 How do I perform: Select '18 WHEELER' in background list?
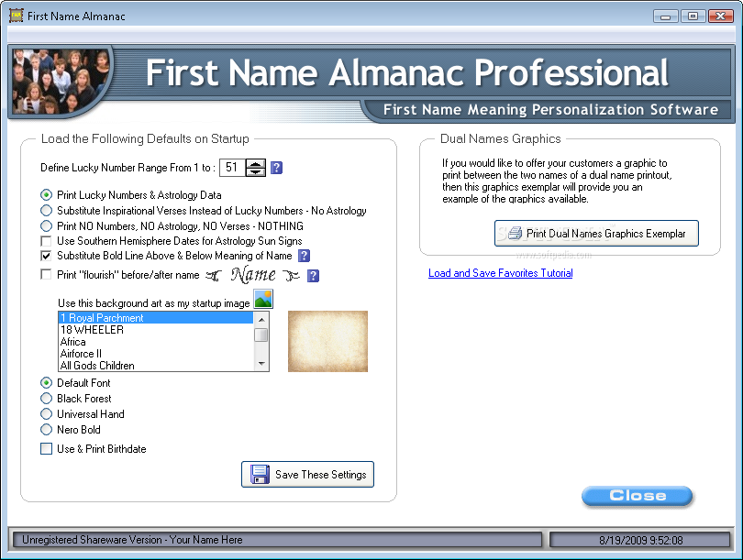click(x=156, y=330)
